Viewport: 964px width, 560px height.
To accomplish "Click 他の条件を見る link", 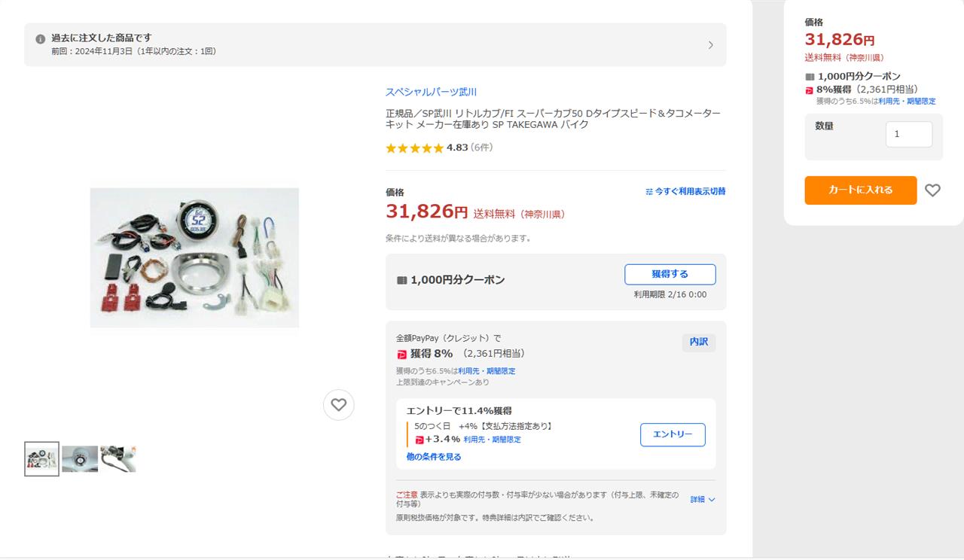I will (434, 457).
